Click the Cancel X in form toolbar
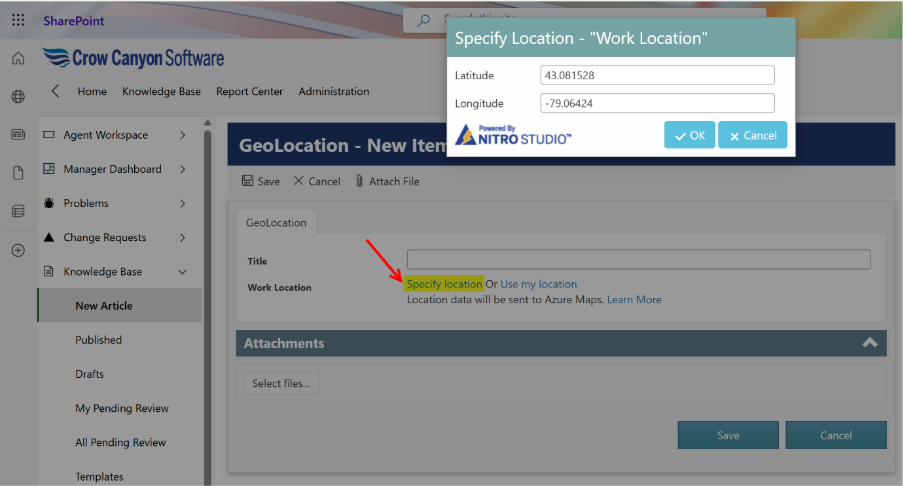 (298, 182)
